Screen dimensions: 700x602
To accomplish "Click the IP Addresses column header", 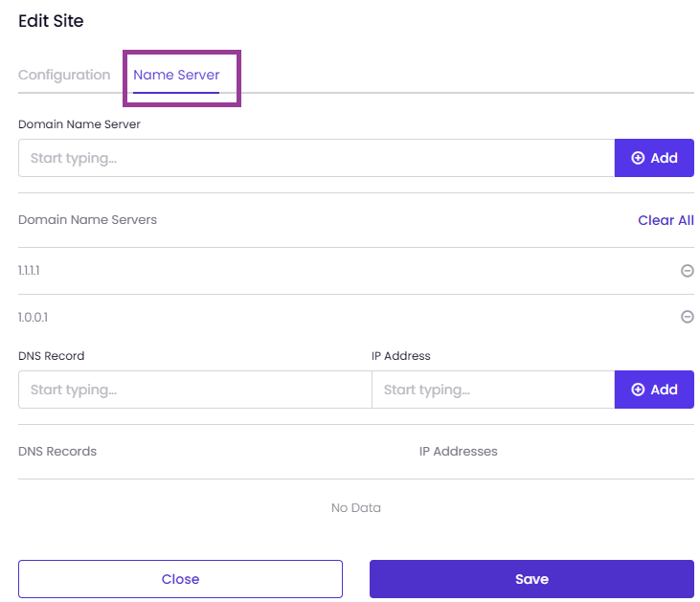I will coord(458,451).
